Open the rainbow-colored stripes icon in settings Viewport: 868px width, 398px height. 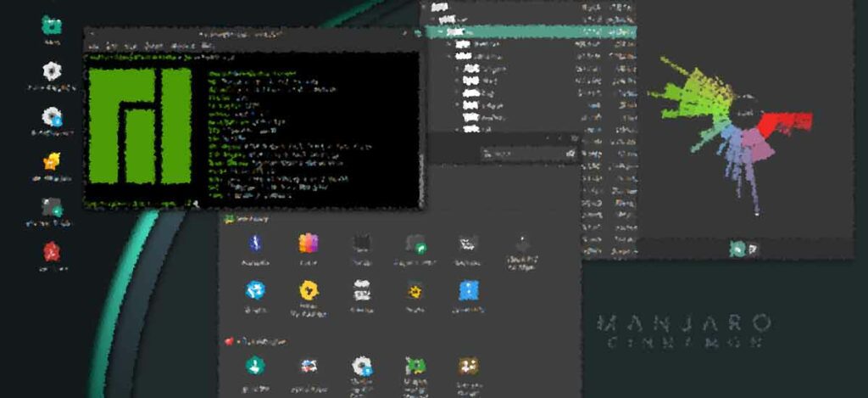pos(309,243)
